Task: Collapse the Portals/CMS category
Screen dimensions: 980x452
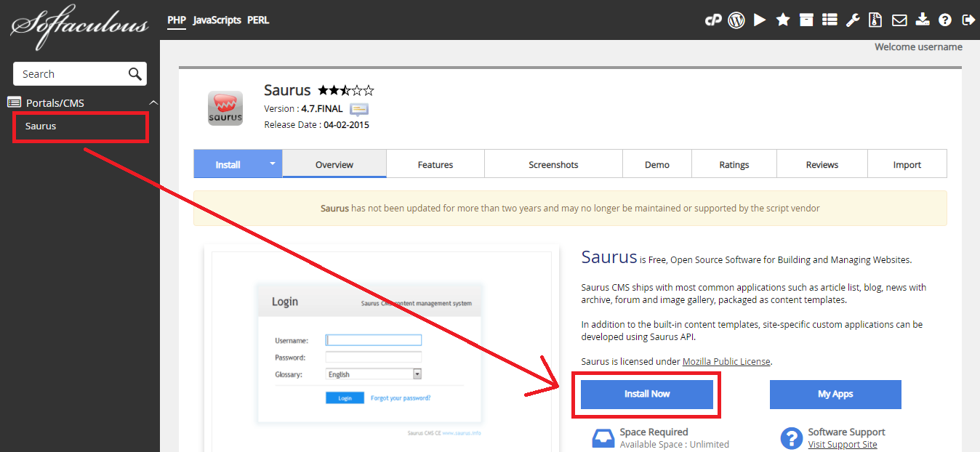Action: (x=153, y=103)
